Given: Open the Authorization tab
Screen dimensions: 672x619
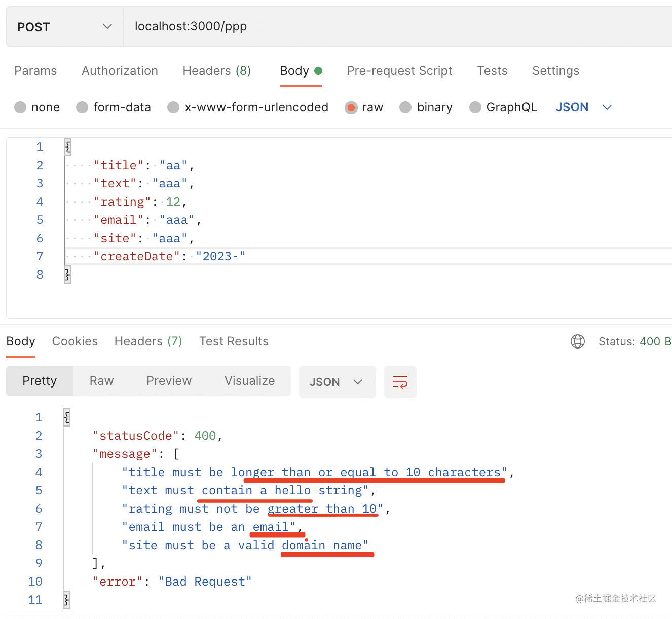Looking at the screenshot, I should (120, 71).
